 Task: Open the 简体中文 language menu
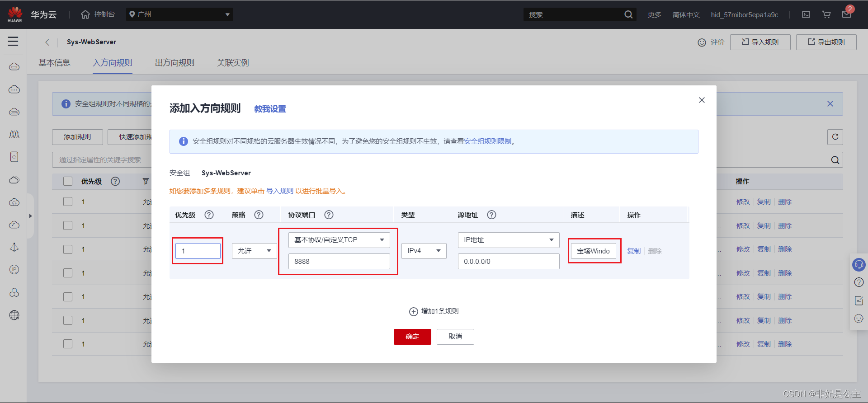coord(686,14)
